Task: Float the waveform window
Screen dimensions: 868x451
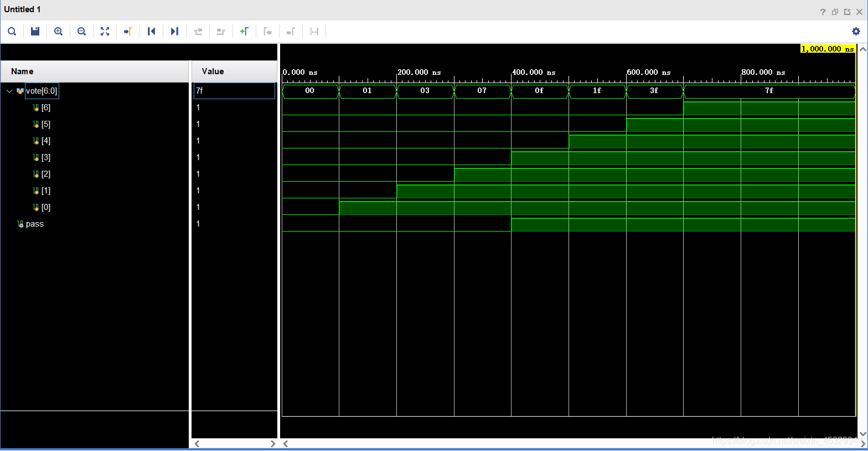Action: [847, 12]
